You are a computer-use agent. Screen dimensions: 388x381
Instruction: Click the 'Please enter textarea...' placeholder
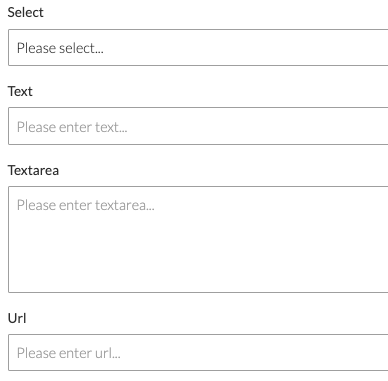[86, 205]
